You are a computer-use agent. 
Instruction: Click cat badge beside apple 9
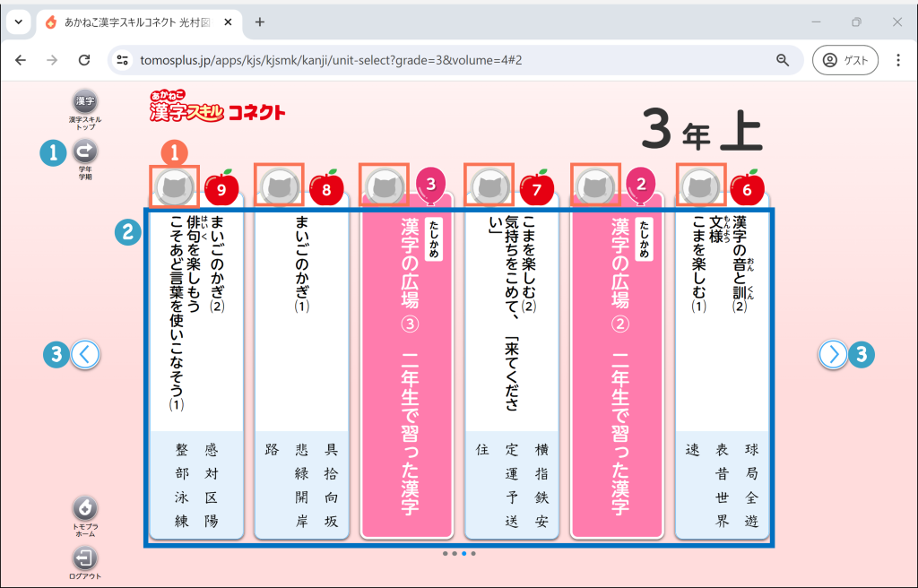[x=175, y=186]
